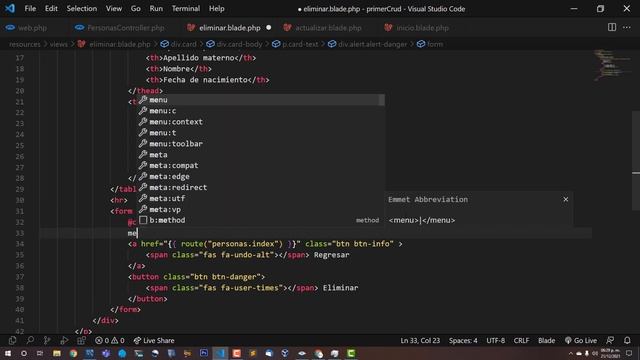Viewport: 640px width, 360px height.
Task: Choose the meta:edge suggestion
Action: pyautogui.click(x=260, y=176)
